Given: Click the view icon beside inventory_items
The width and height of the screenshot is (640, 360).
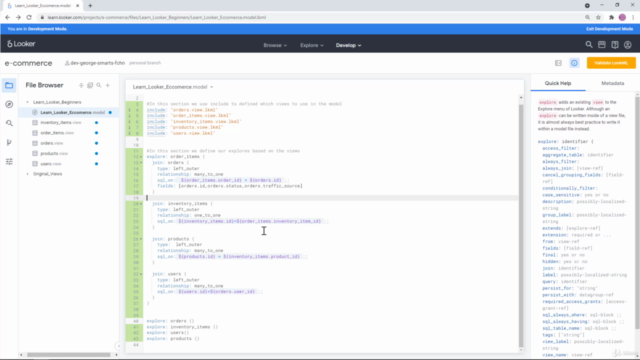Looking at the screenshot, I should [35, 122].
